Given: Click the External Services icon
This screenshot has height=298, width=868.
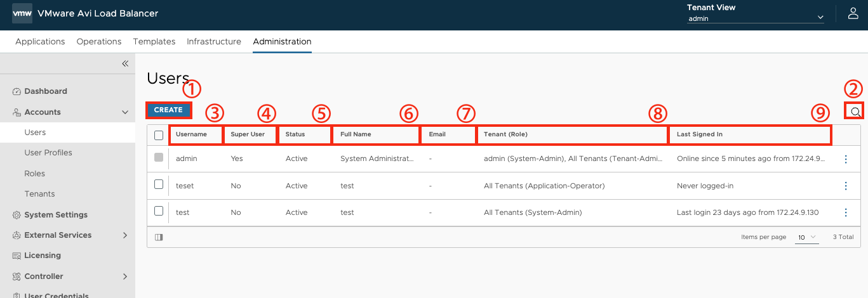Looking at the screenshot, I should (x=17, y=235).
